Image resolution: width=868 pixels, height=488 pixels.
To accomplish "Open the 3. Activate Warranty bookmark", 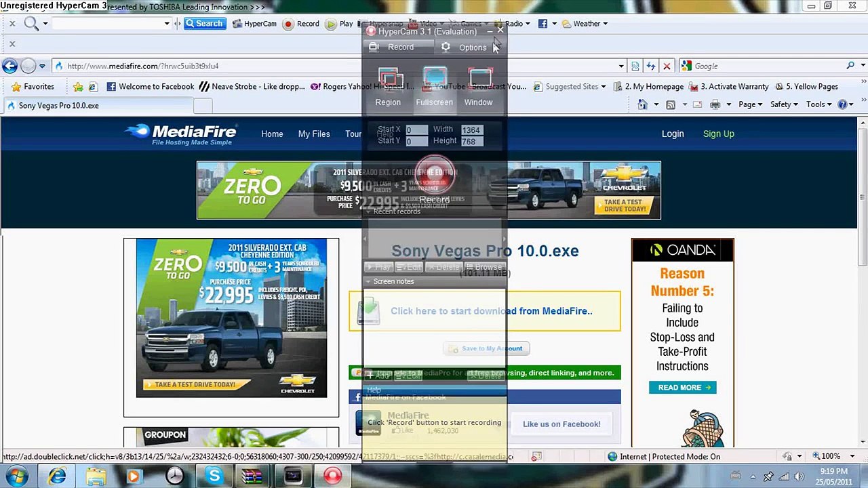I will click(729, 87).
